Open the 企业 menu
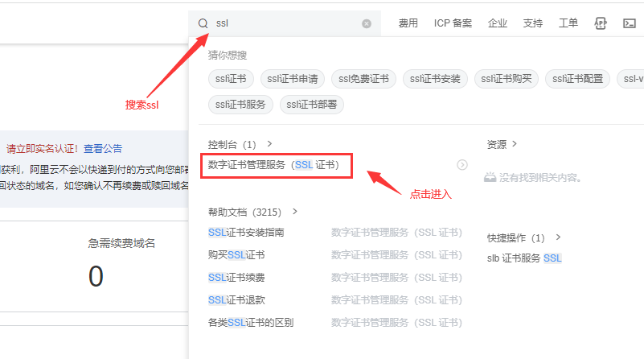 tap(498, 23)
